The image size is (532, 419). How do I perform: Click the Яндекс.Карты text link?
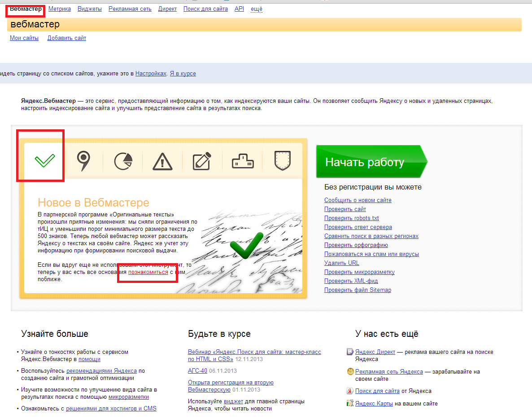coord(374,403)
